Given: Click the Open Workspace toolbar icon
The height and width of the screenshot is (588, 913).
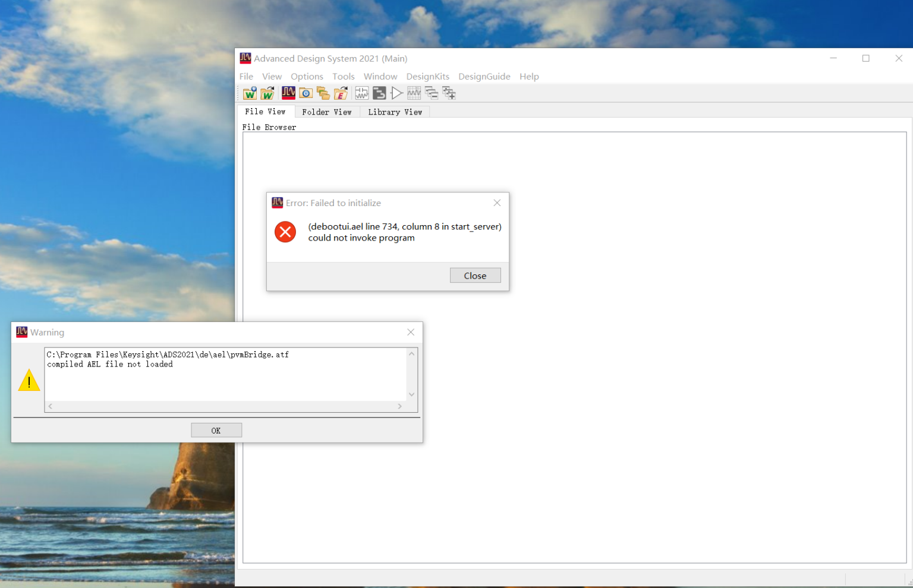Looking at the screenshot, I should pos(267,93).
